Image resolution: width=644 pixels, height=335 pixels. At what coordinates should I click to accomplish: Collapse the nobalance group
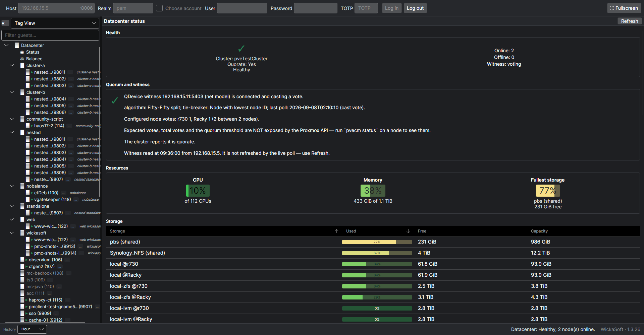[x=12, y=186]
